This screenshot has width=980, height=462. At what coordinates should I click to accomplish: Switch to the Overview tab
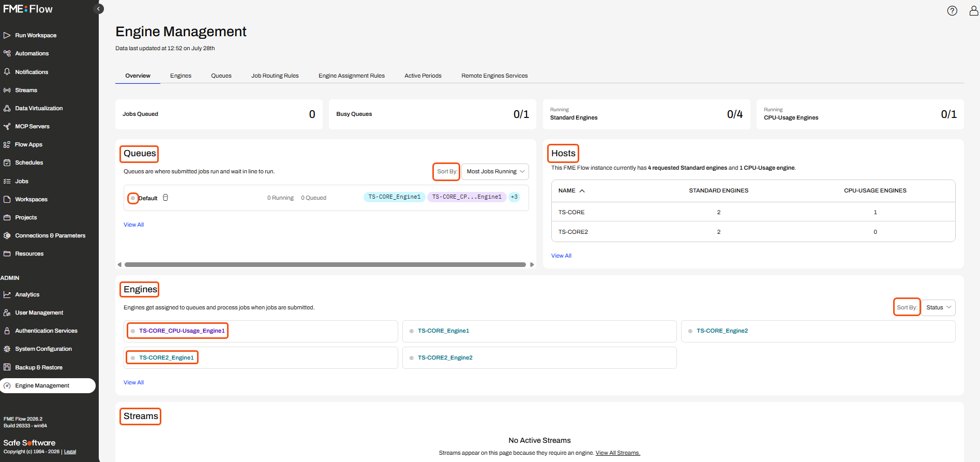pos(138,76)
